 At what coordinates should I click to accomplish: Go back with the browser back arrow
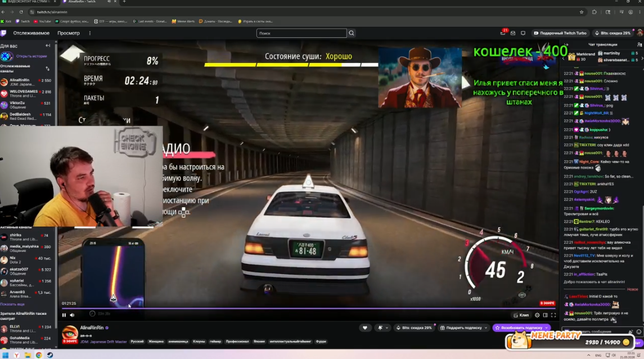(x=3, y=12)
